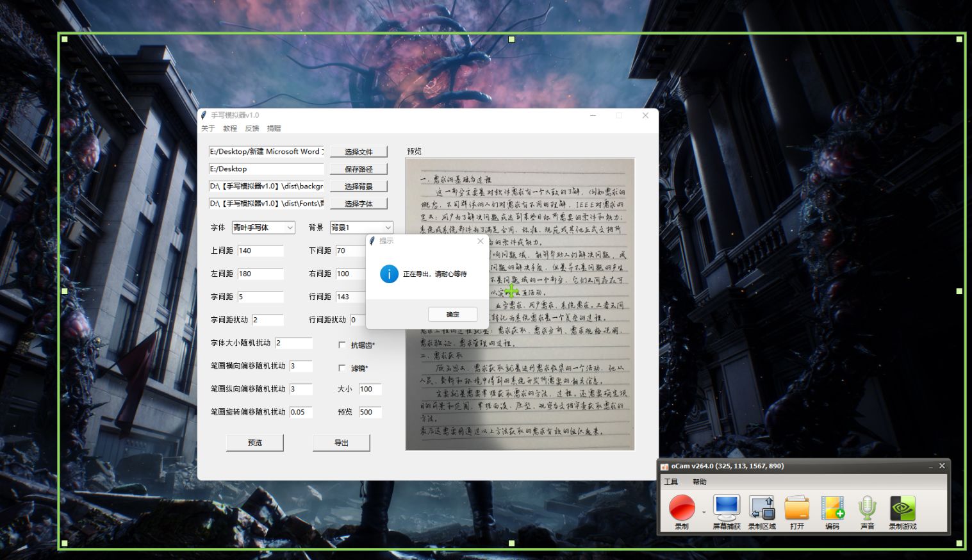Click the 左间距 field with 180
This screenshot has width=972, height=560.
(x=260, y=274)
